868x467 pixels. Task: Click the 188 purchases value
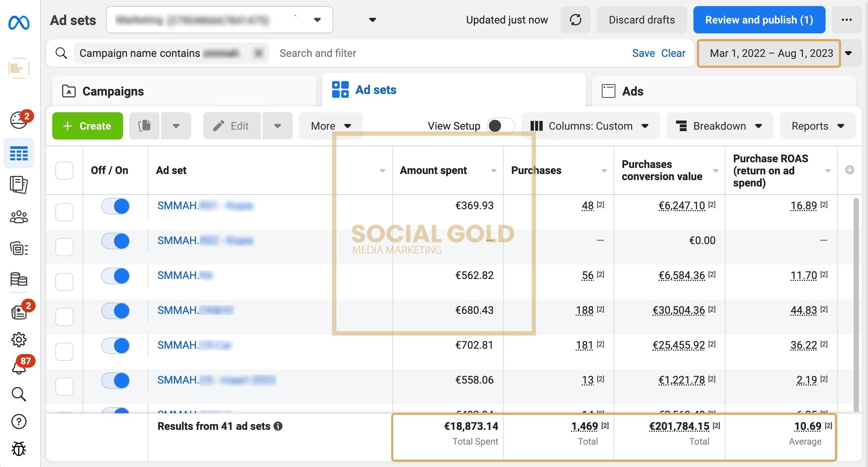(584, 310)
